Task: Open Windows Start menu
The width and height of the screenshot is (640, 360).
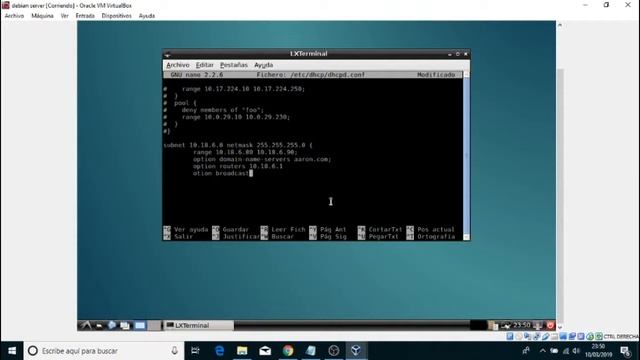Action: (12, 351)
